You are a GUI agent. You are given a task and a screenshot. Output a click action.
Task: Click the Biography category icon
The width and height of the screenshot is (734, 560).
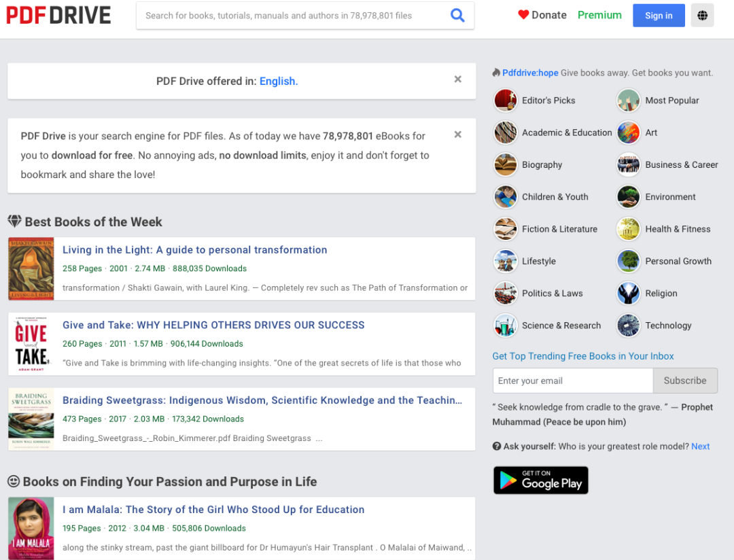(x=506, y=165)
